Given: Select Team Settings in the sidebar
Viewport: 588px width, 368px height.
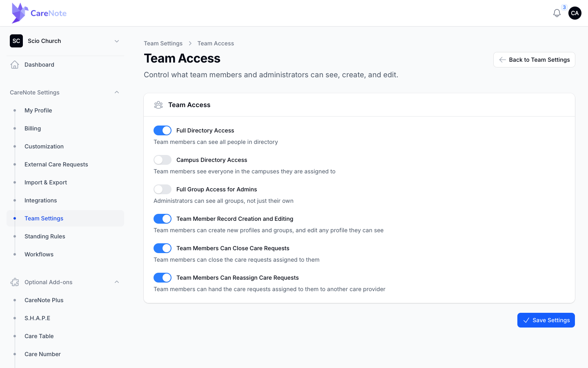Looking at the screenshot, I should [x=65, y=218].
